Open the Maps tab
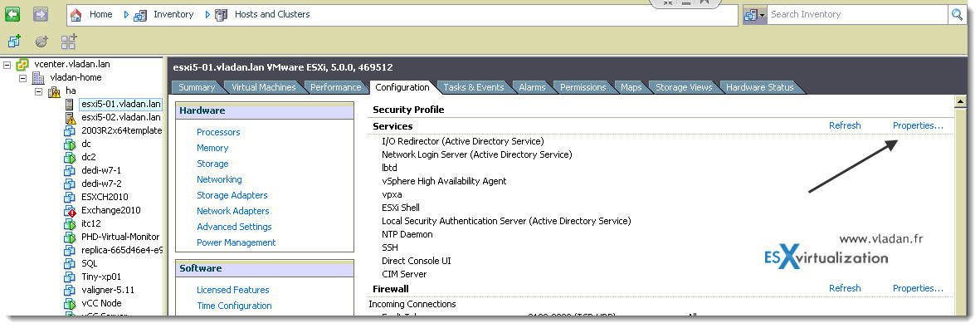This screenshot has width=980, height=328. [631, 88]
